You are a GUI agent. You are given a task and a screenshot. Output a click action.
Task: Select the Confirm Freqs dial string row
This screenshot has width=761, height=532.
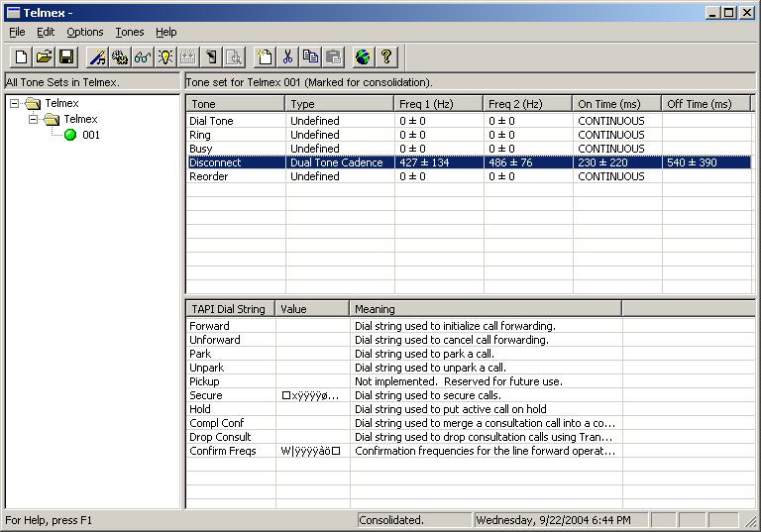click(x=404, y=451)
